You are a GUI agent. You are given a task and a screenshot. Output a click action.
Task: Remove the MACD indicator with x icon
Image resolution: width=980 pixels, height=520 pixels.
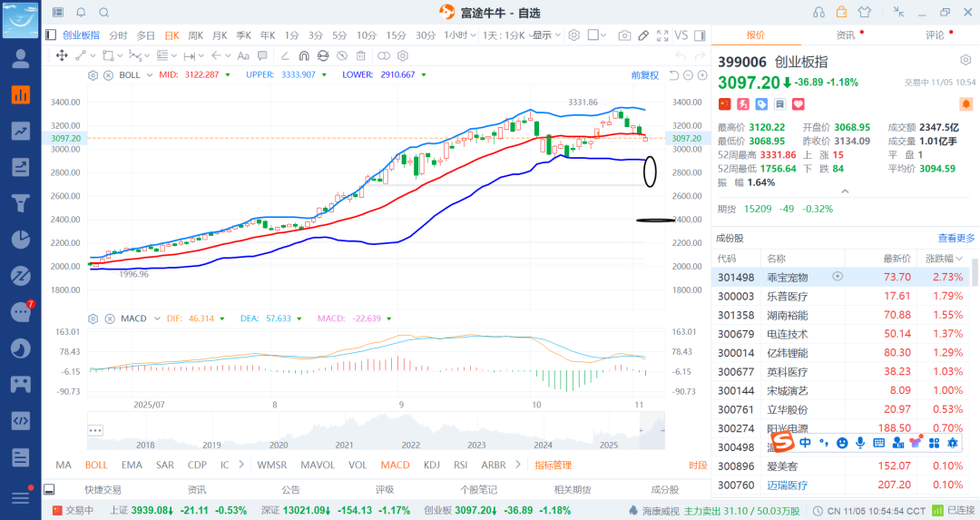110,319
